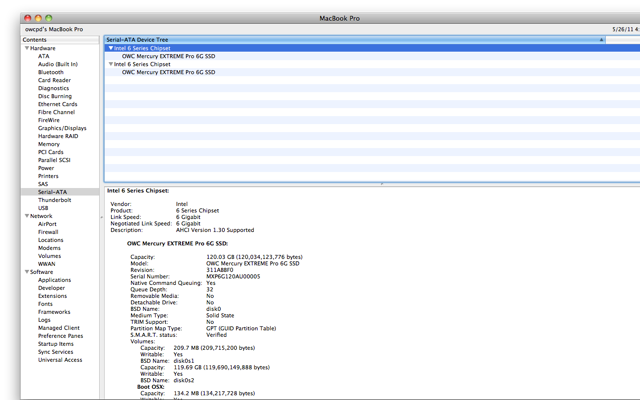Viewport: 640px width, 400px height.
Task: Collapse the first Intel 6 Series Chipset row
Action: coord(110,48)
